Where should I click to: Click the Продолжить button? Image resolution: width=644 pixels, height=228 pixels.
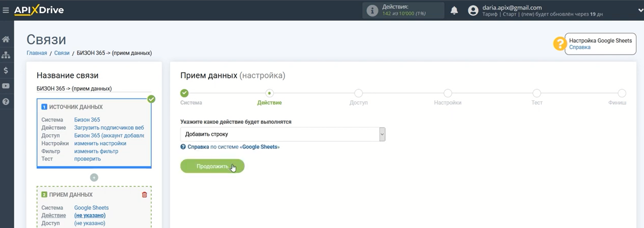coord(212,166)
